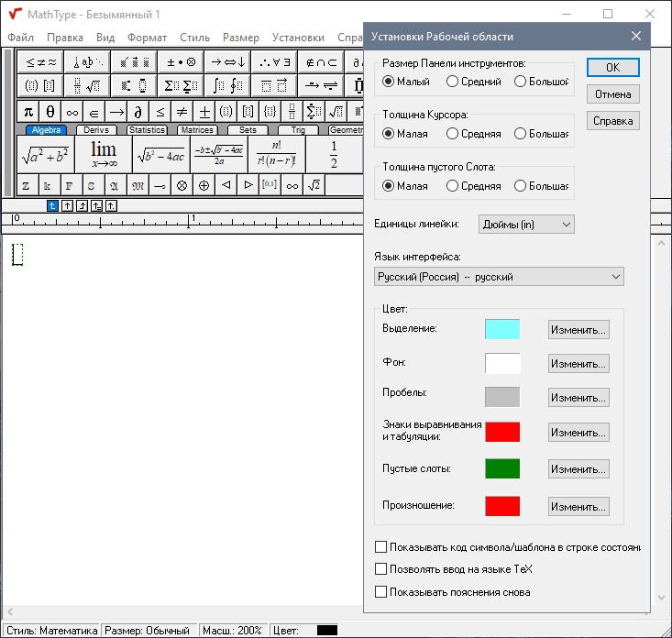The height and width of the screenshot is (638, 672).
Task: Change the Пустые слоты color
Action: [x=578, y=469]
